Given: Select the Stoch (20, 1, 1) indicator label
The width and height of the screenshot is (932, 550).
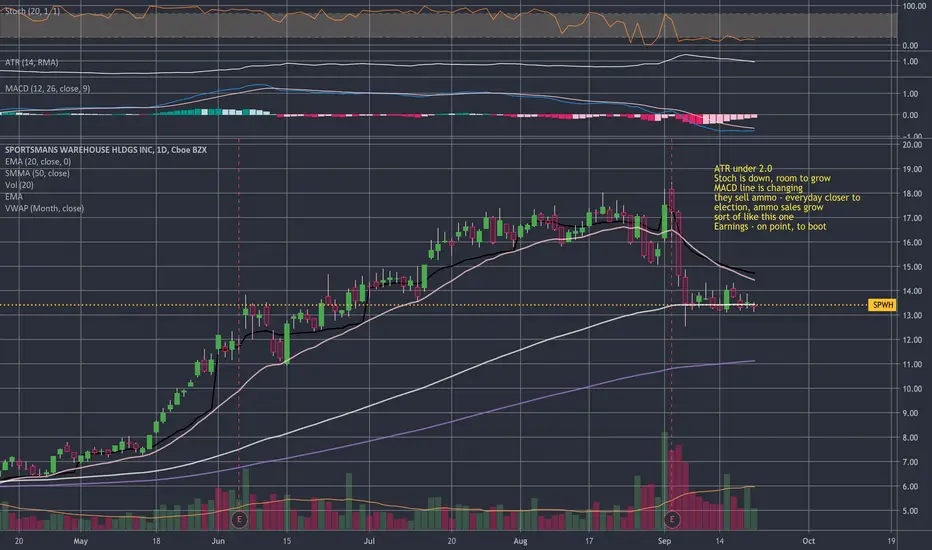Looking at the screenshot, I should click(33, 11).
